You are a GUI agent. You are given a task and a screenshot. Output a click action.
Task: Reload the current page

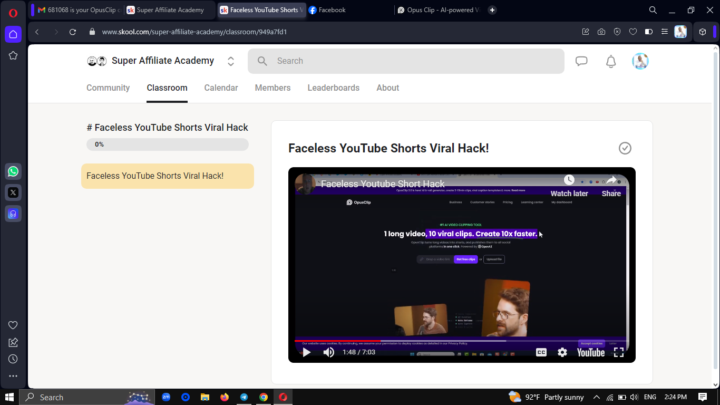(73, 32)
